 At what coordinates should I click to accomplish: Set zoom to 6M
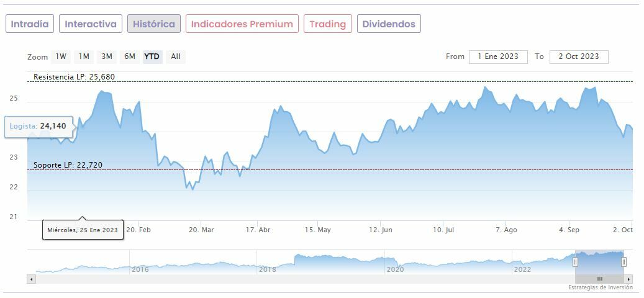pos(129,56)
